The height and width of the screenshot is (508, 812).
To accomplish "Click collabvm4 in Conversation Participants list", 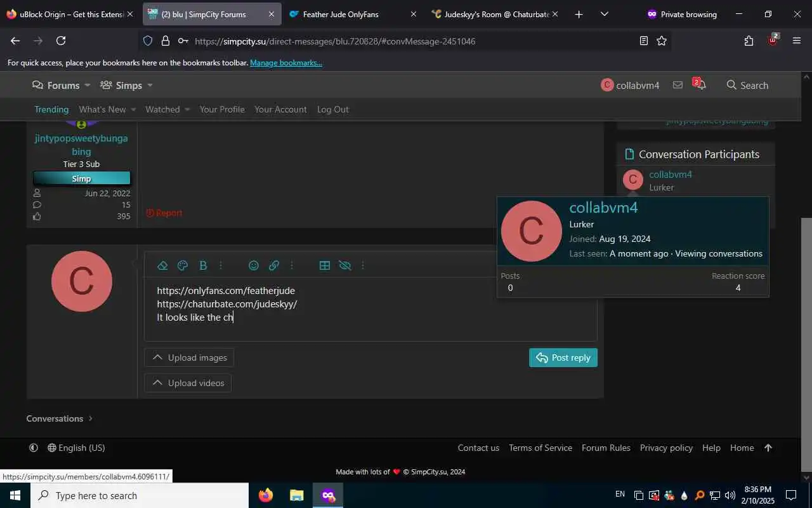I will [x=671, y=174].
